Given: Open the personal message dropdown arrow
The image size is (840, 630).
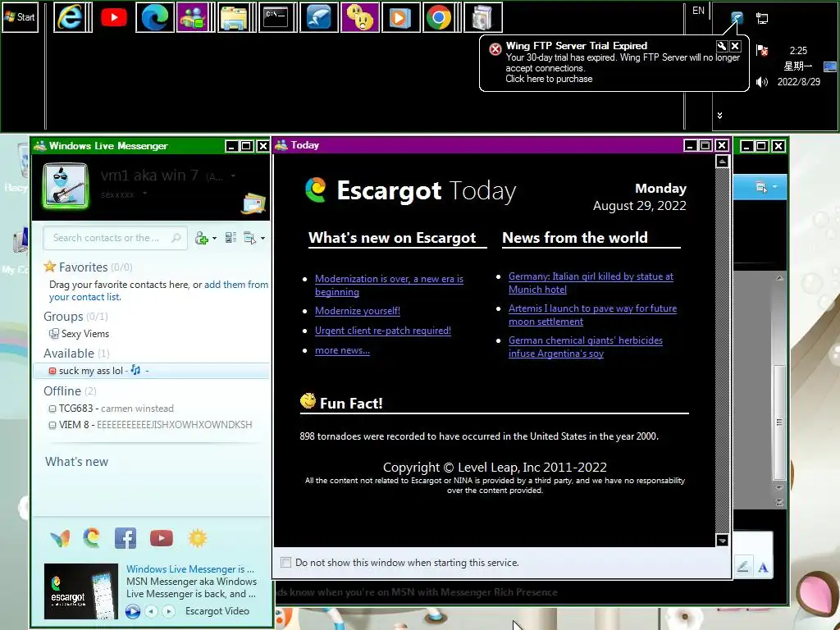Looking at the screenshot, I should (144, 194).
